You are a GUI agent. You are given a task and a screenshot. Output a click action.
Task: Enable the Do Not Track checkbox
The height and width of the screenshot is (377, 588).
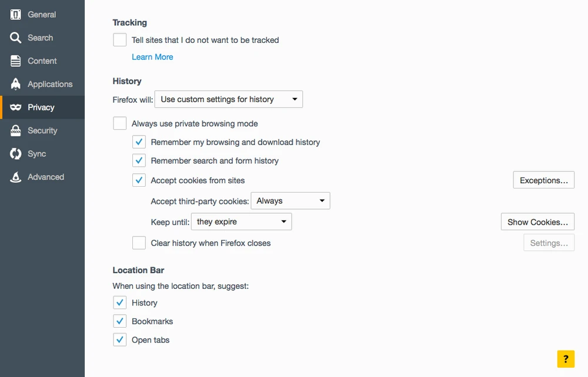pyautogui.click(x=120, y=40)
